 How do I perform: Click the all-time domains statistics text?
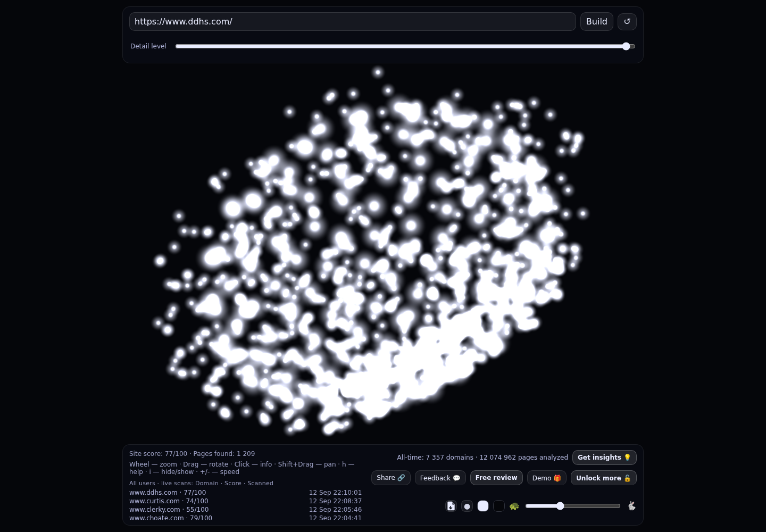pyautogui.click(x=482, y=458)
